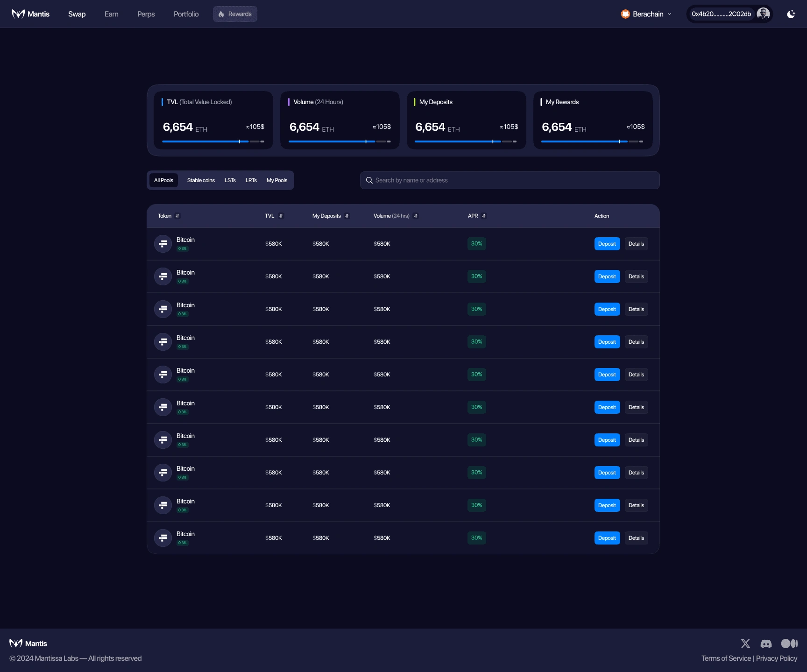Sort by My Deposits column icon
This screenshot has height=672, width=807.
coord(347,216)
